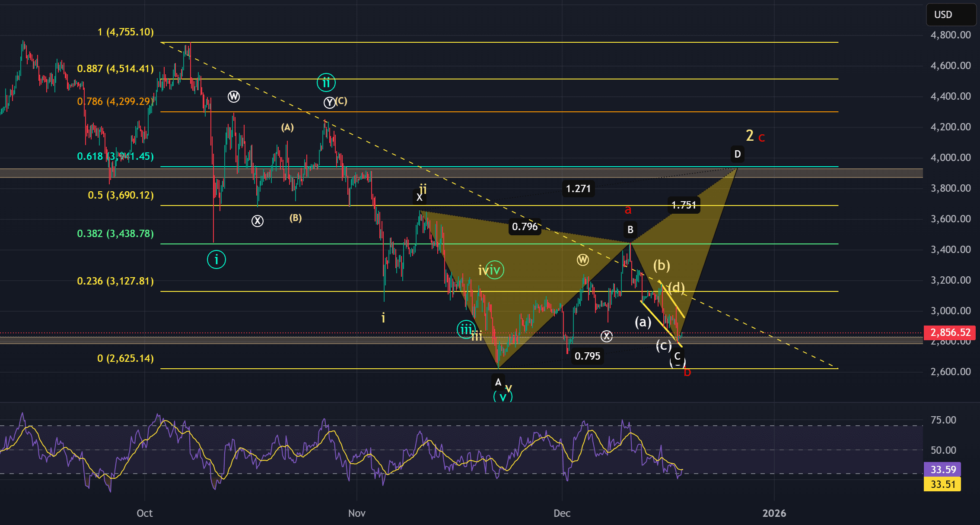Click the circled X label below 0.5 level

258,221
